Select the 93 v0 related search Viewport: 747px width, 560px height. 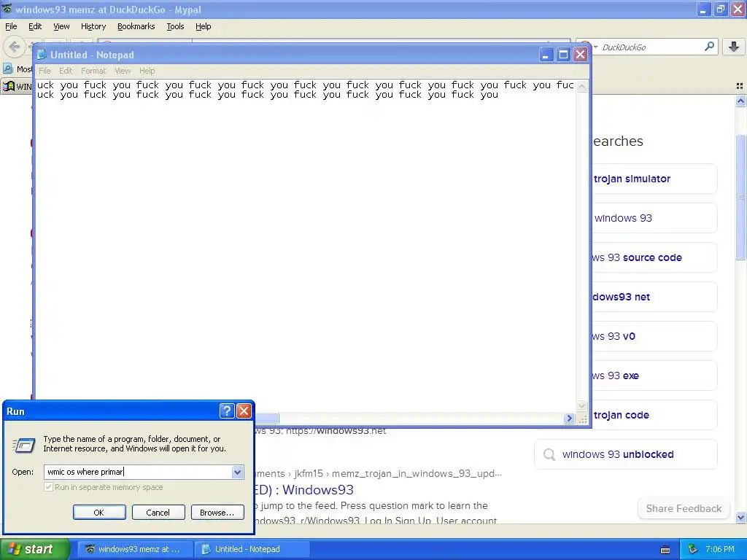(654, 336)
